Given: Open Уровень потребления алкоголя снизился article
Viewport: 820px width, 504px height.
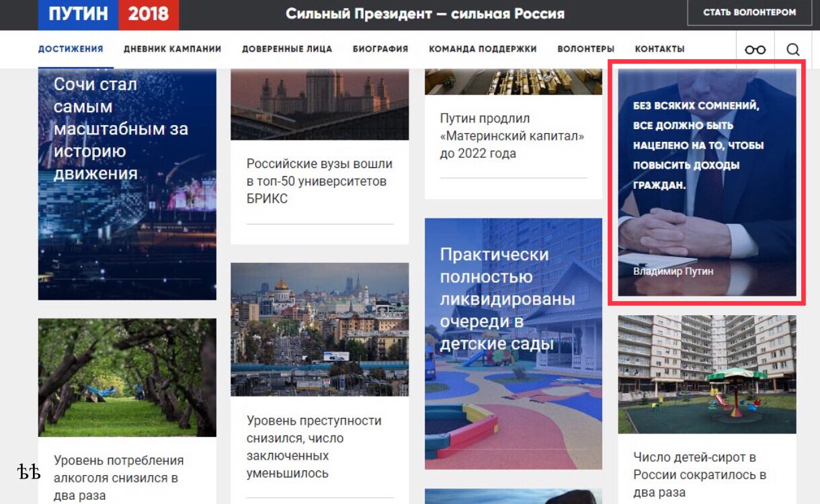Looking at the screenshot, I should [x=118, y=478].
